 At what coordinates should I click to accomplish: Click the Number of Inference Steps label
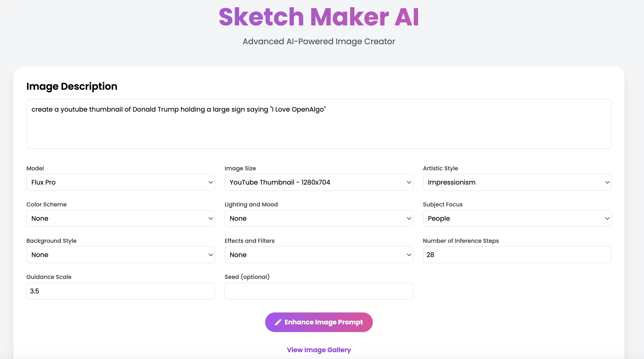[461, 241]
